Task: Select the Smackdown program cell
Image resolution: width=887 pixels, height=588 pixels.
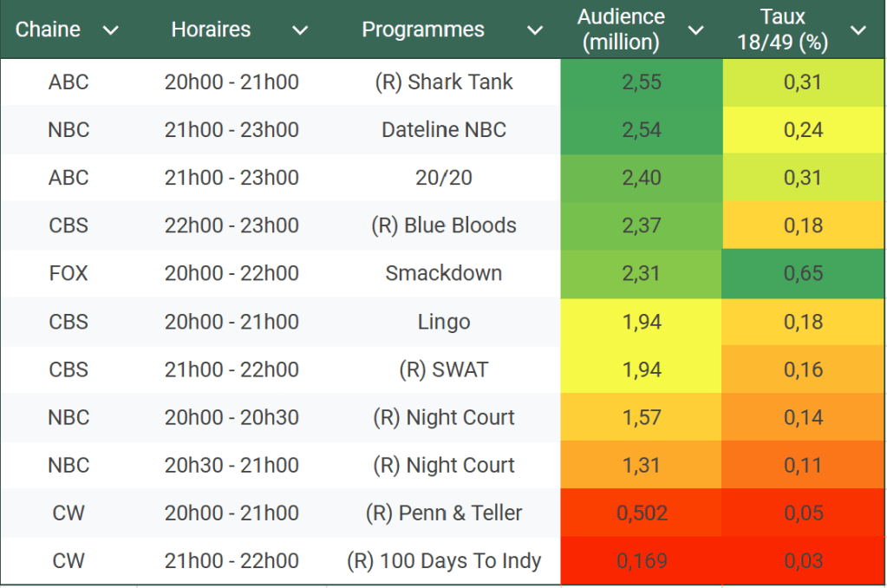Action: [x=444, y=273]
